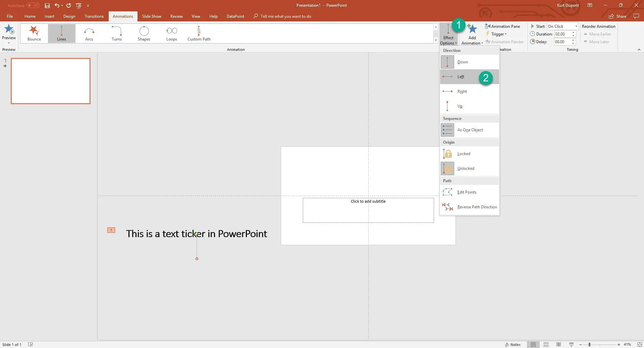Switch to the Insert tab
This screenshot has height=348, width=644.
tap(49, 16)
